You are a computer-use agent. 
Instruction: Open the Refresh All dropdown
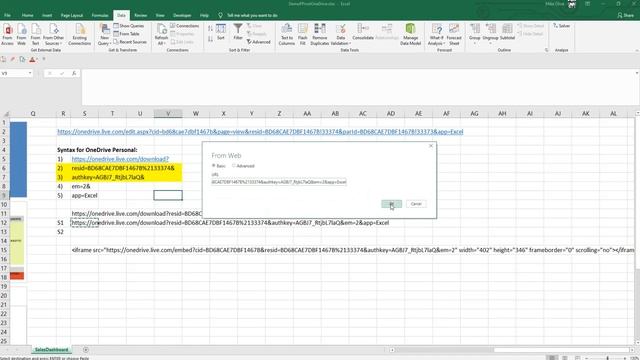(161, 34)
